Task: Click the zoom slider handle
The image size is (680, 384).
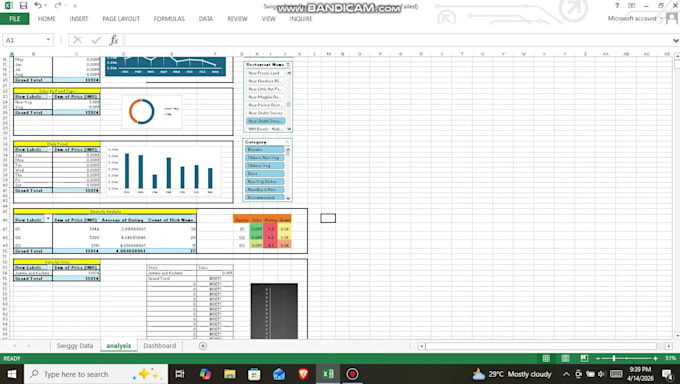Action: pyautogui.click(x=614, y=358)
